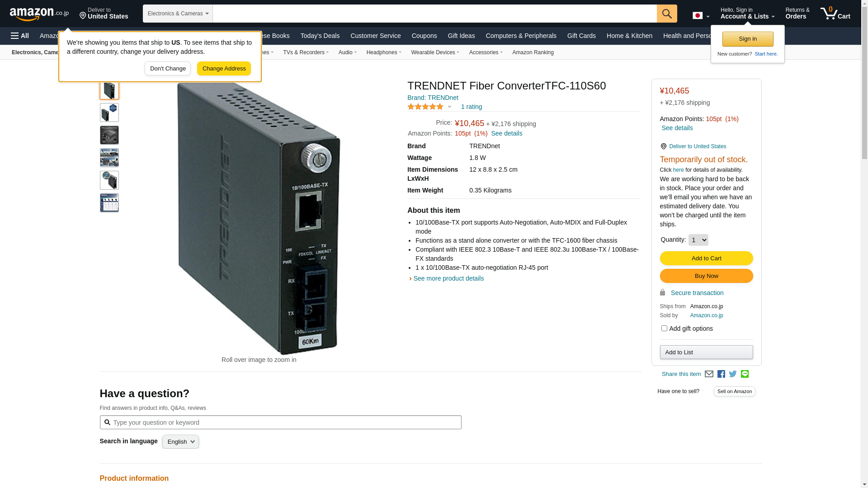Open the English language selector

point(180,442)
